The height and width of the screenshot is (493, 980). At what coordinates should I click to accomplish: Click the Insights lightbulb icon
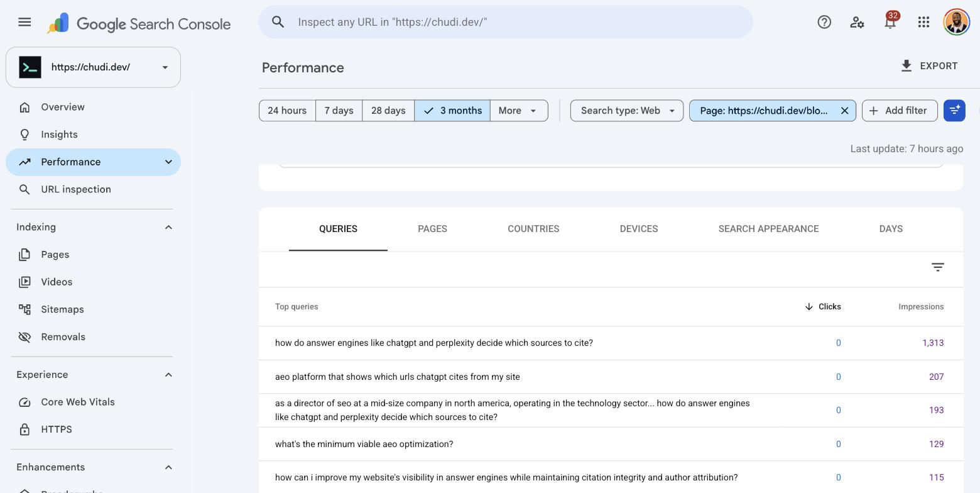pyautogui.click(x=24, y=135)
